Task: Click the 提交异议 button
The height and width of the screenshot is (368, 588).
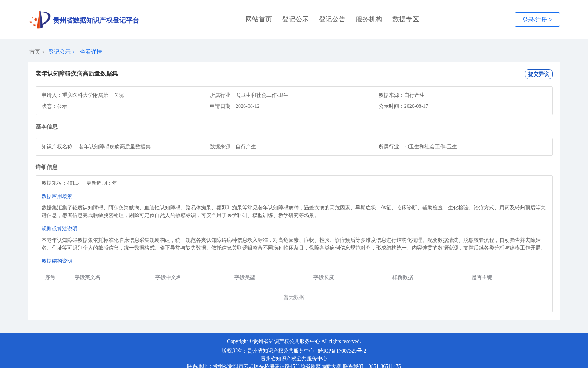Action: 539,74
